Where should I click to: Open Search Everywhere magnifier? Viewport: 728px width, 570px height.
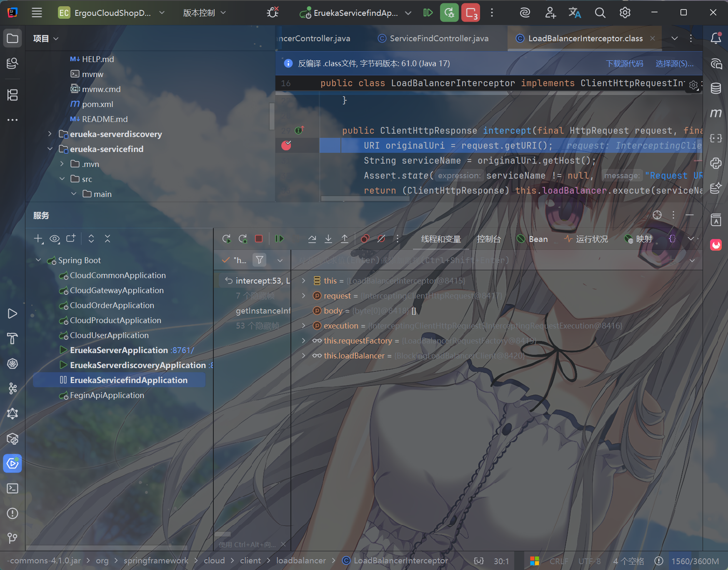coord(600,12)
